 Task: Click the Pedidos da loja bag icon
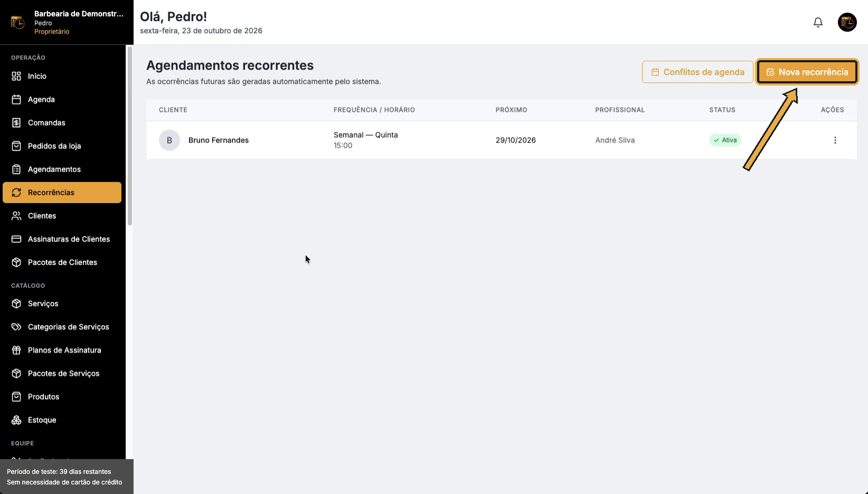pyautogui.click(x=16, y=146)
